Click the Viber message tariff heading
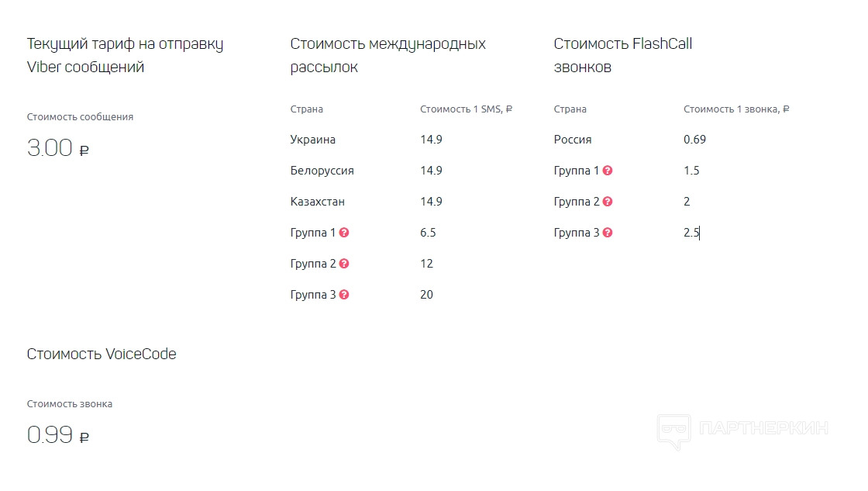Viewport: 868px width, 491px height. 125,55
